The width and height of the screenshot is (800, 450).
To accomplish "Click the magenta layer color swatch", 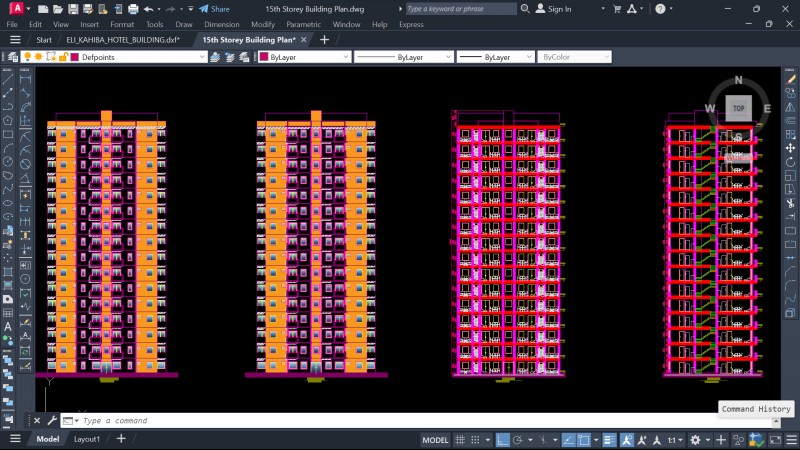I will [x=74, y=57].
